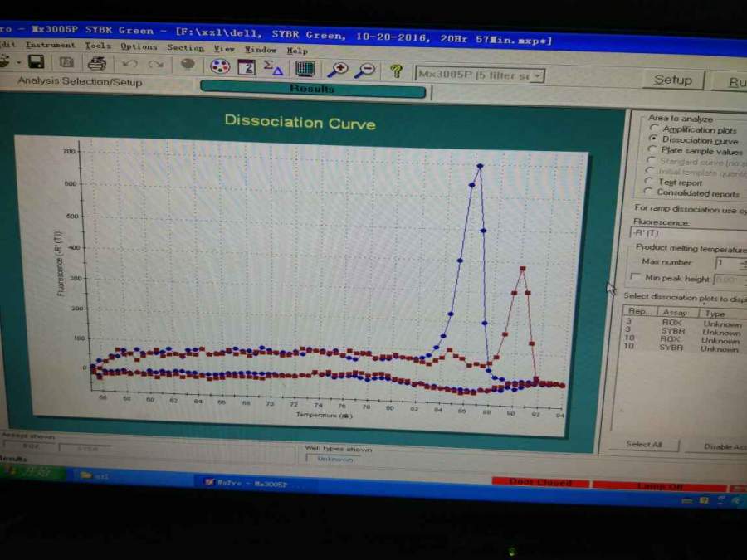
Task: Click the Max number stepper arrows
Action: coord(743,264)
